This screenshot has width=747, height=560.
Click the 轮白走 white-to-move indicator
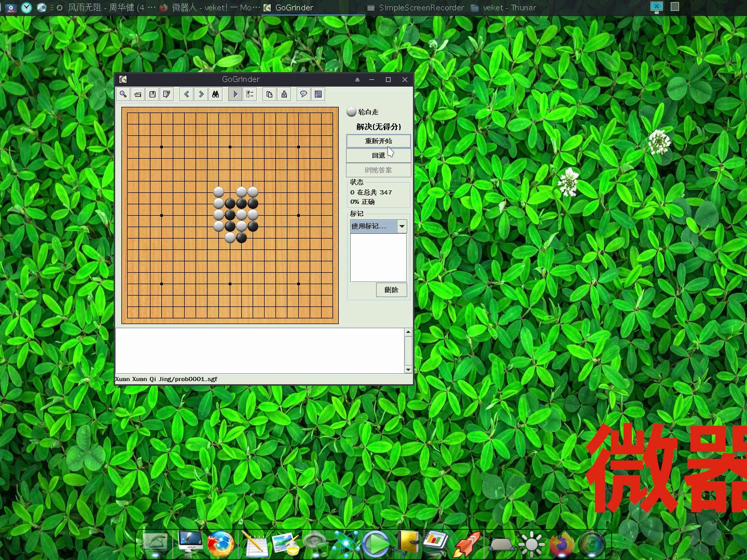[x=363, y=111]
